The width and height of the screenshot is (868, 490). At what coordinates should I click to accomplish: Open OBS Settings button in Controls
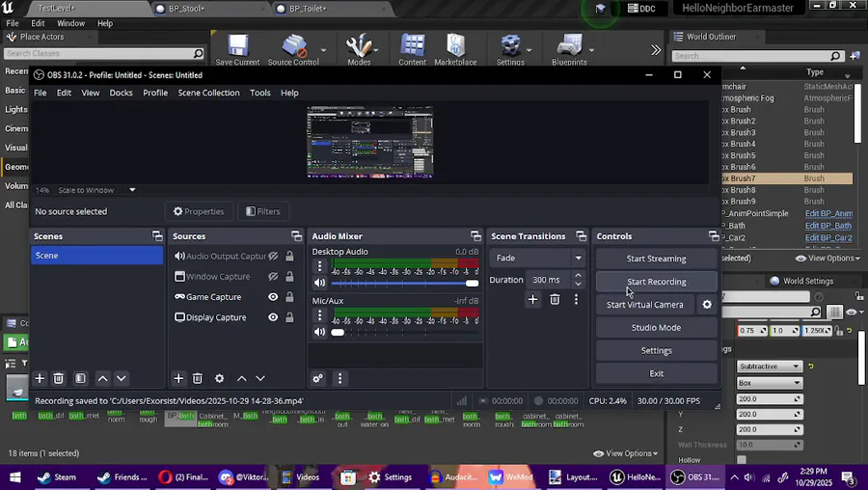click(656, 350)
